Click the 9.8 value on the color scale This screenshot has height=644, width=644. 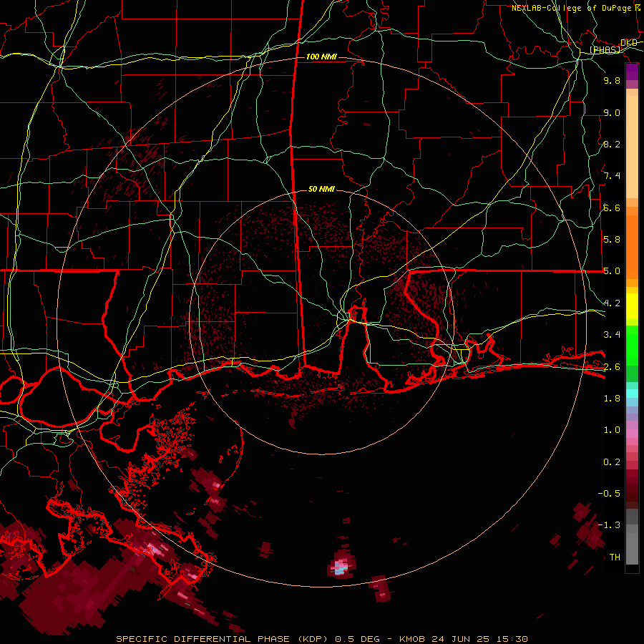pyautogui.click(x=612, y=80)
